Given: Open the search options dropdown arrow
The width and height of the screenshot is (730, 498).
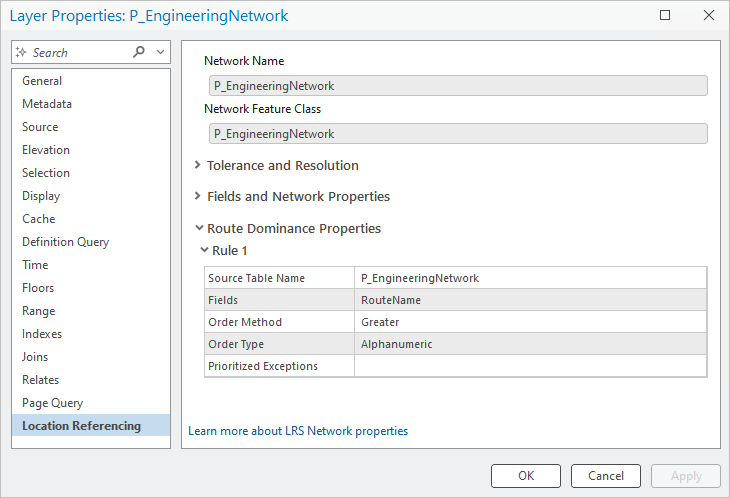Looking at the screenshot, I should click(160, 52).
